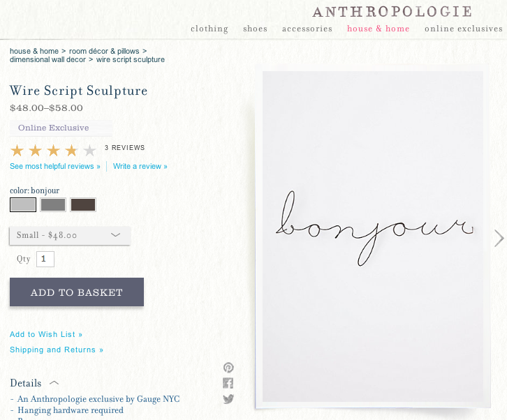Image resolution: width=507 pixels, height=420 pixels.
Task: Click the Add to Basket button
Action: pyautogui.click(x=77, y=292)
